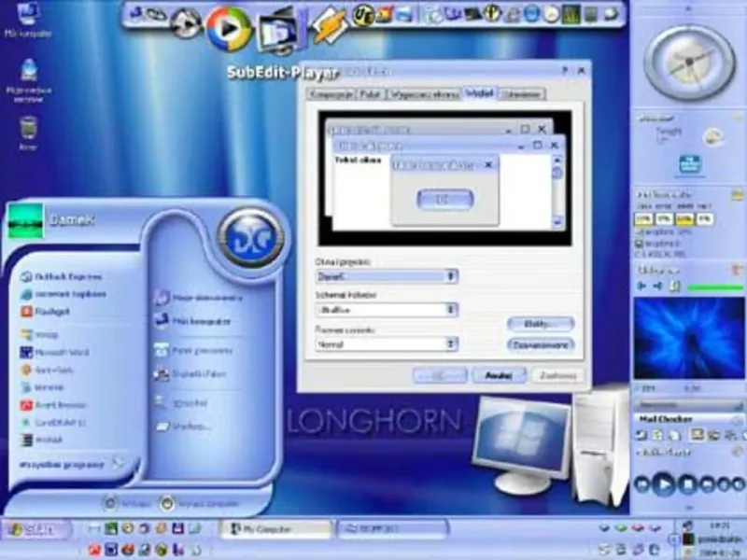Click the Start button on the taskbar
The width and height of the screenshot is (747, 560).
37,529
